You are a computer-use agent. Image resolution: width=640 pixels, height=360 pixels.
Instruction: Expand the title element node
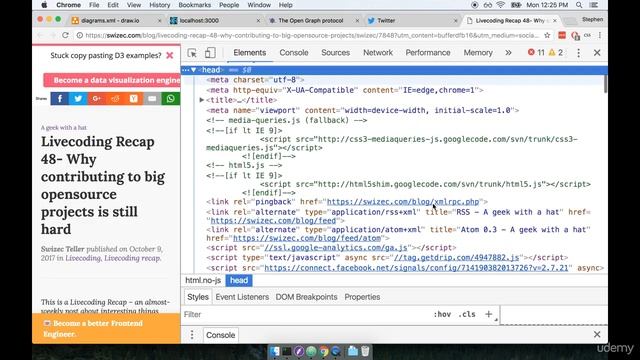pos(202,100)
